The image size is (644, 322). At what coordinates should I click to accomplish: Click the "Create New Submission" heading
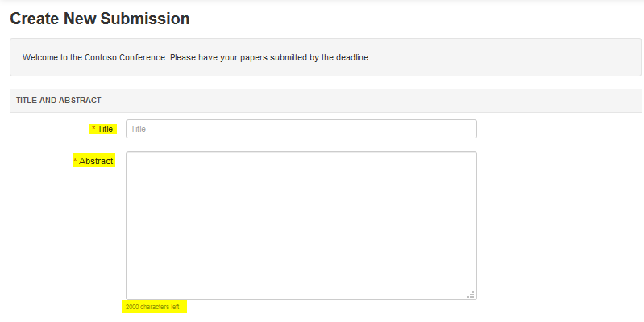click(x=100, y=19)
